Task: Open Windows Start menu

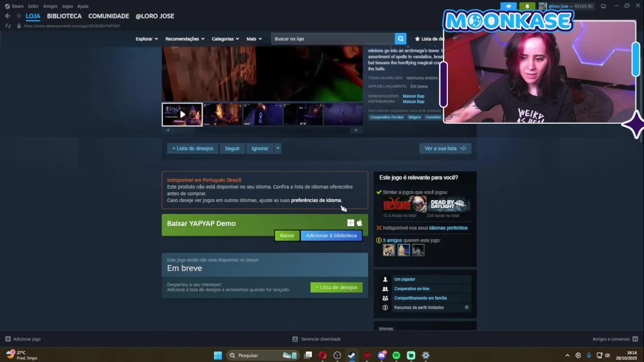Action: pyautogui.click(x=218, y=355)
